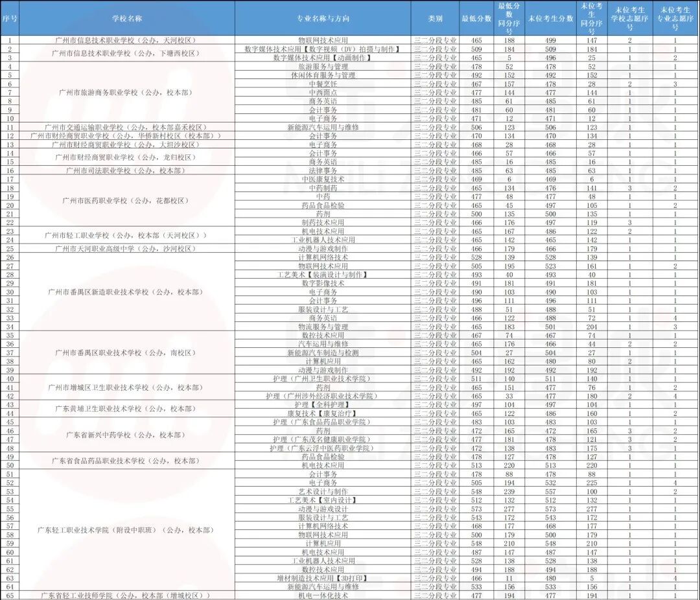This screenshot has height=600, width=700.
Task: Click the 计算机应用 cell in row 38
Action: pos(323,361)
